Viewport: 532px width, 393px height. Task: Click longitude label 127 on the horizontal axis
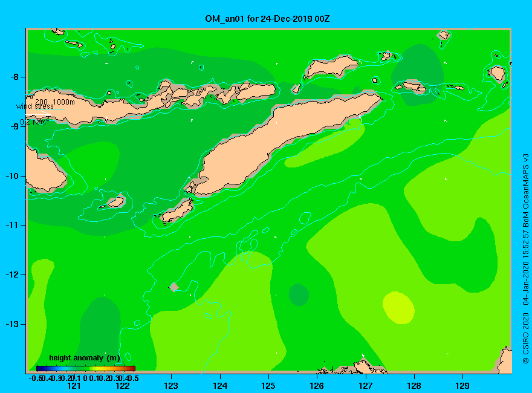point(366,386)
